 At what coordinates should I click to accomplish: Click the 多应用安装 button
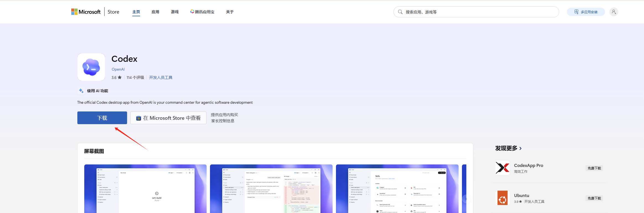[586, 12]
